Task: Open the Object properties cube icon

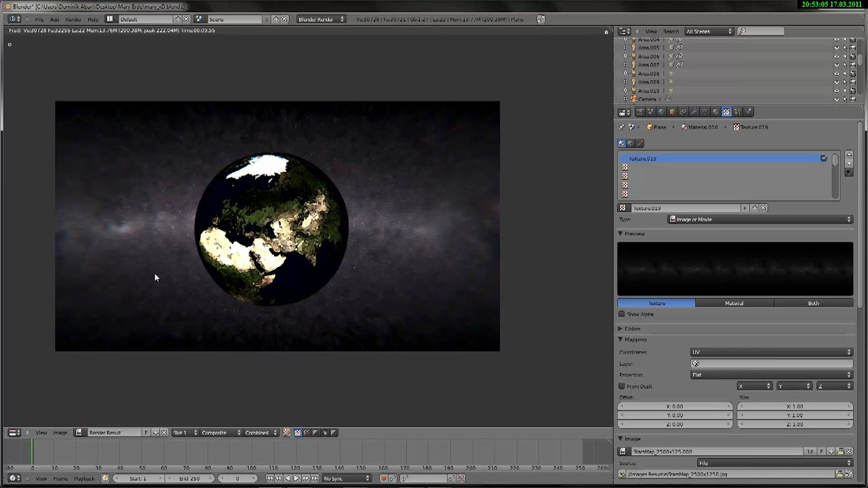Action: click(x=672, y=111)
